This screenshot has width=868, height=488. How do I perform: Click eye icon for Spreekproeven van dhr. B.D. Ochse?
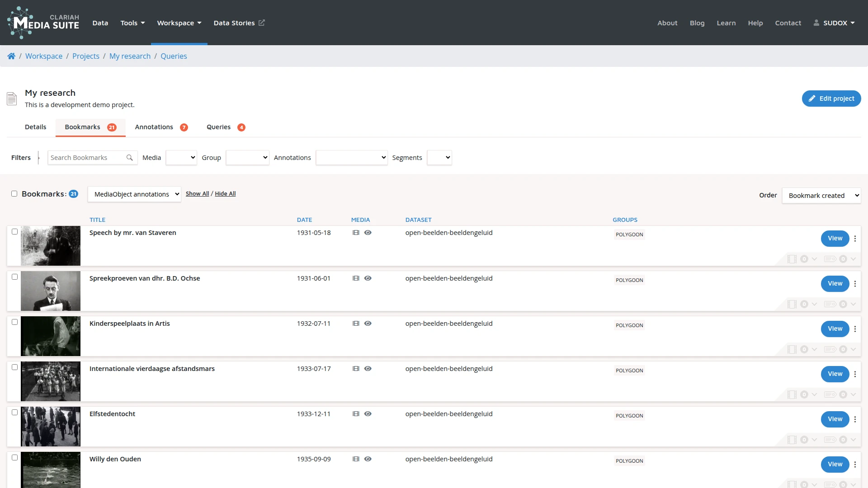[368, 278]
